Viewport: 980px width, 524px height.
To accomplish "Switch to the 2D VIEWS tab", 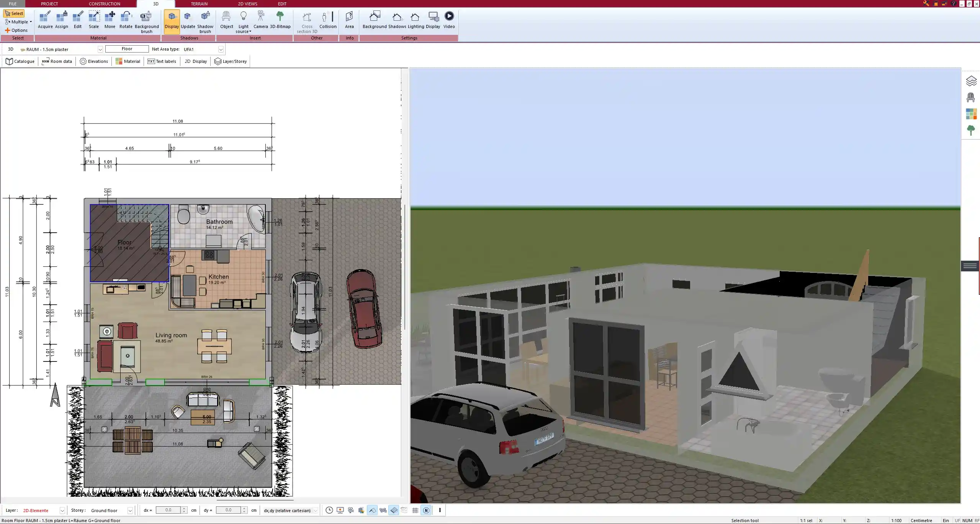I will [x=248, y=3].
